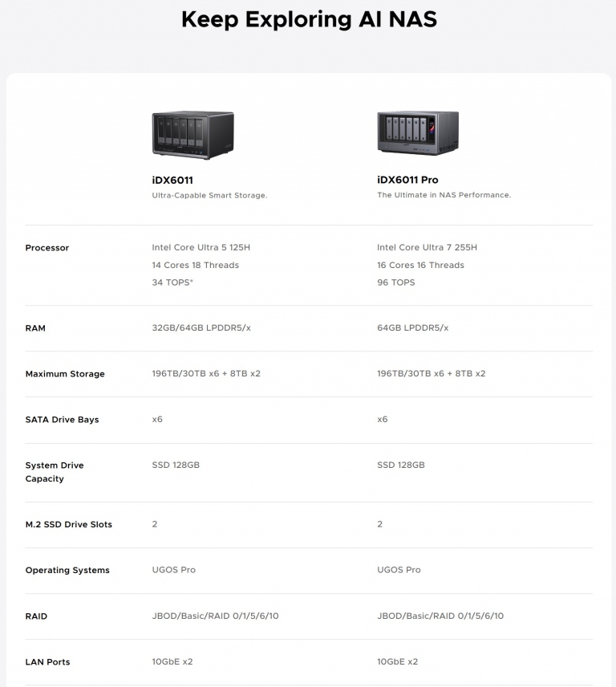Click the iDX6011 product name
The width and height of the screenshot is (616, 687).
pyautogui.click(x=172, y=180)
